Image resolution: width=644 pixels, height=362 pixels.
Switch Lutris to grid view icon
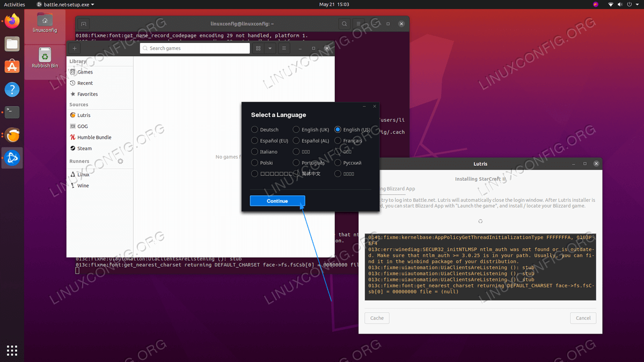(258, 48)
